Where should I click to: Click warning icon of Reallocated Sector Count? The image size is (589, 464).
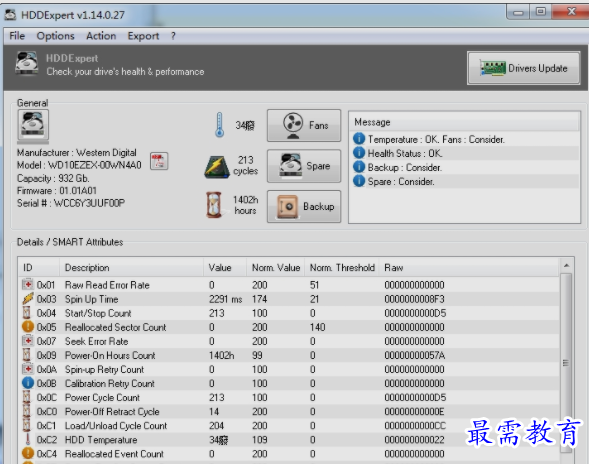click(28, 327)
